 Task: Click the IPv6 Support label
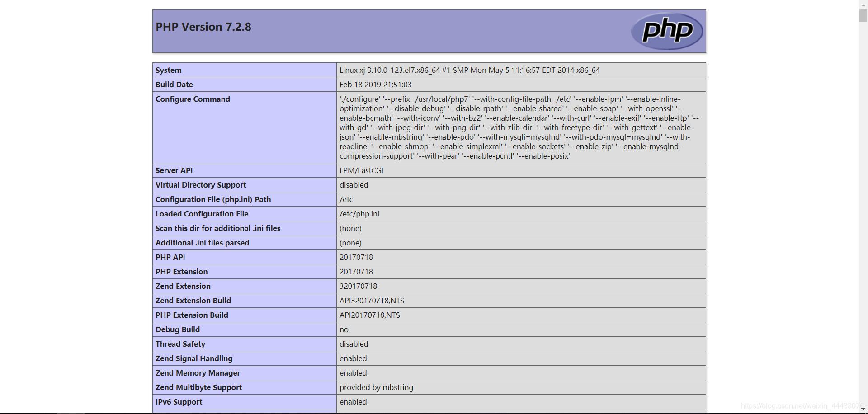(179, 402)
